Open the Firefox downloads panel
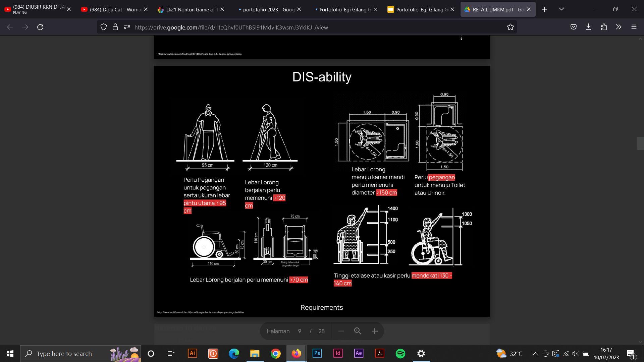This screenshot has height=362, width=644. (588, 27)
